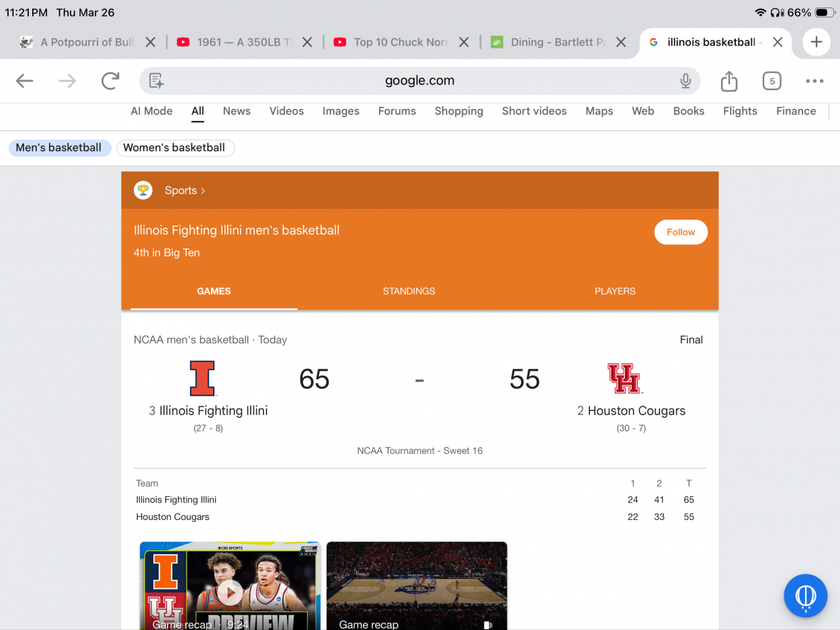Tap the browser back arrow

point(25,81)
